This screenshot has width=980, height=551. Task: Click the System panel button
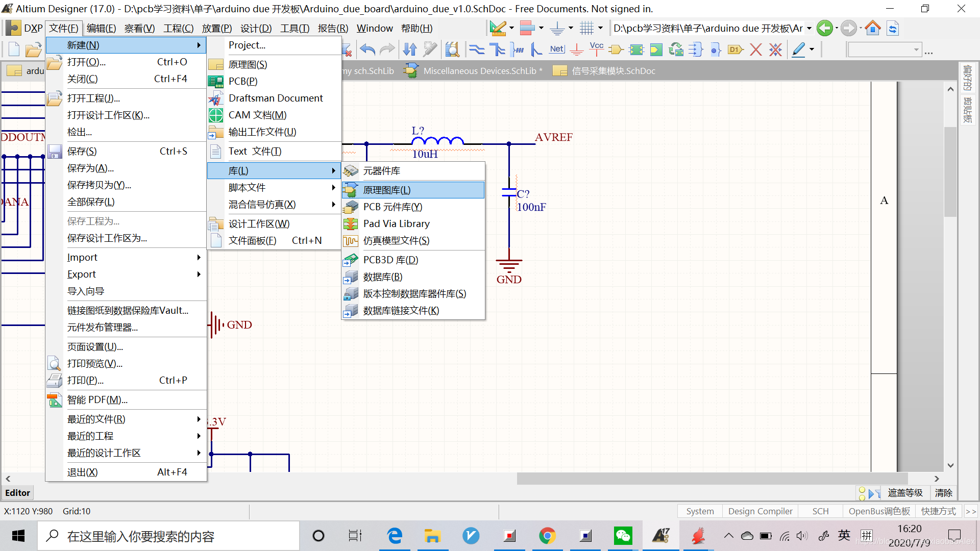point(700,511)
